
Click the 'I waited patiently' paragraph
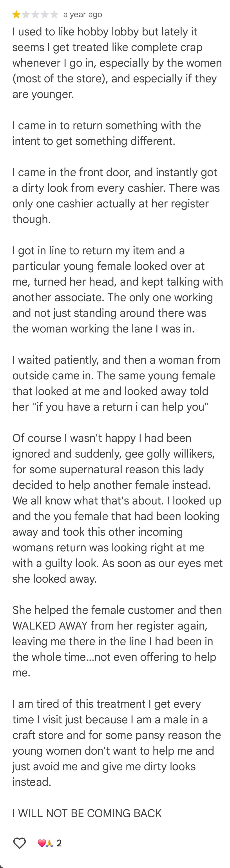point(116,383)
